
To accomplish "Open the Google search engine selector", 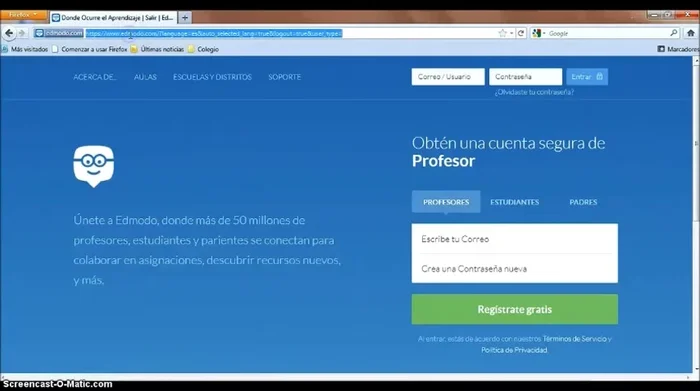I will tap(539, 33).
